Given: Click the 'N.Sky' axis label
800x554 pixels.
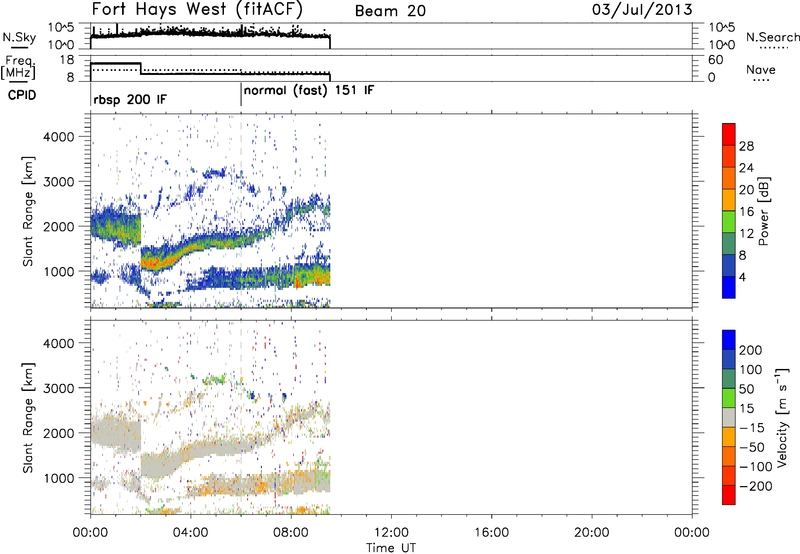Looking at the screenshot, I should (x=19, y=37).
